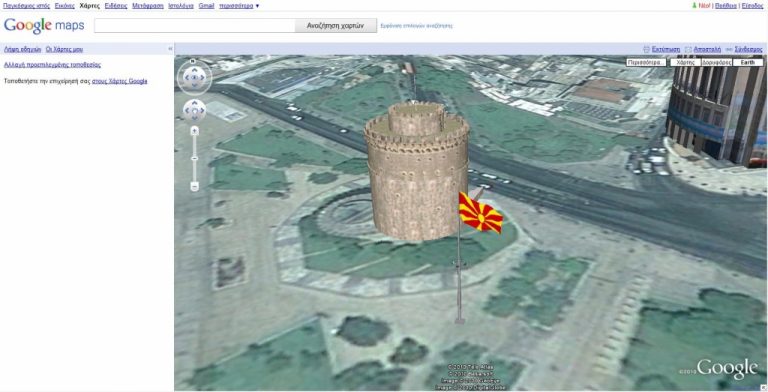The image size is (768, 392).
Task: Click the Αναζήτηση χαρτών search button
Action: pos(336,26)
